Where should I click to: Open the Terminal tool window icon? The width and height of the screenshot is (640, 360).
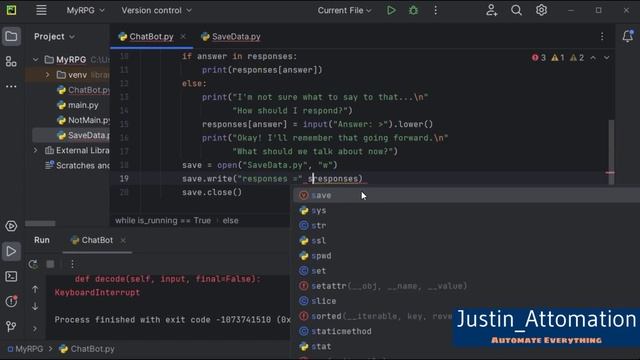click(x=11, y=276)
